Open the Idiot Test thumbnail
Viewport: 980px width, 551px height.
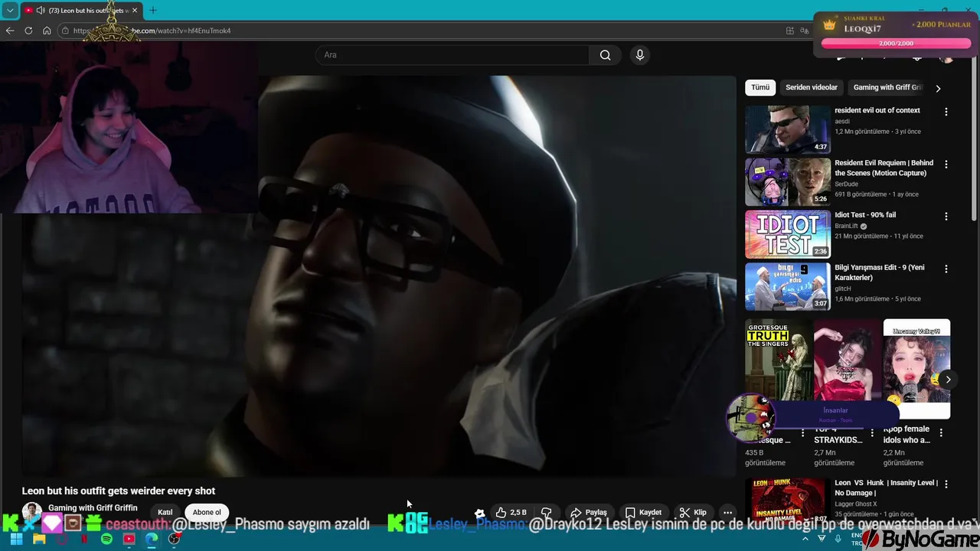tap(788, 234)
